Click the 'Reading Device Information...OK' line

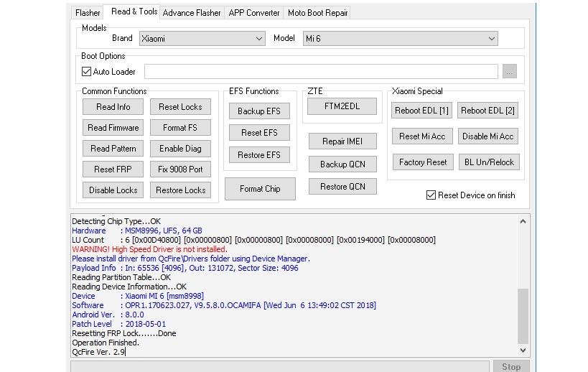coord(129,287)
